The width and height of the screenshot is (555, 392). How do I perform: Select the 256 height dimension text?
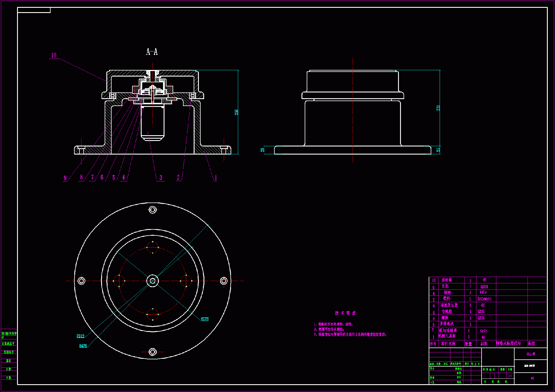(x=236, y=112)
